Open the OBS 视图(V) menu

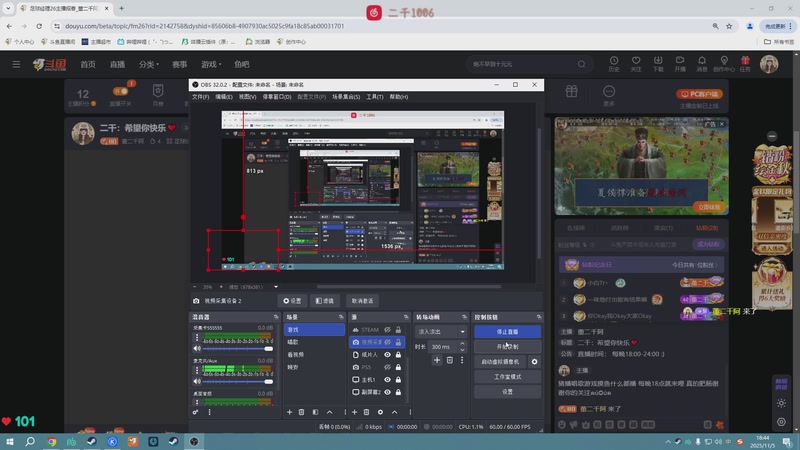[x=247, y=97]
